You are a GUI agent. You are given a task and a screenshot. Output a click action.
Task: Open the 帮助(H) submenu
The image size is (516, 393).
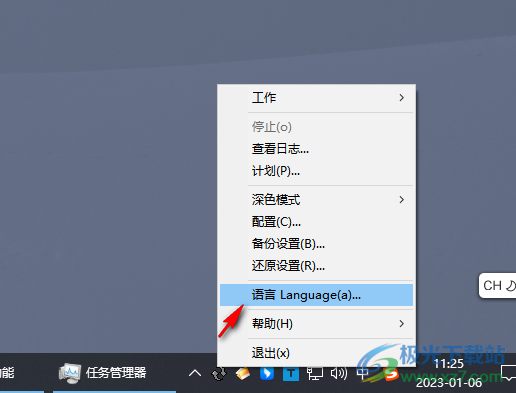point(316,324)
